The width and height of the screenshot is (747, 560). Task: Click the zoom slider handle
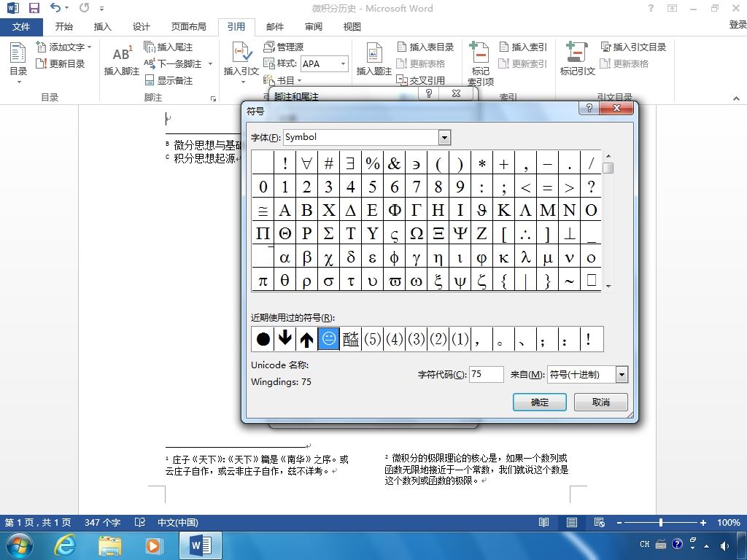tap(661, 522)
